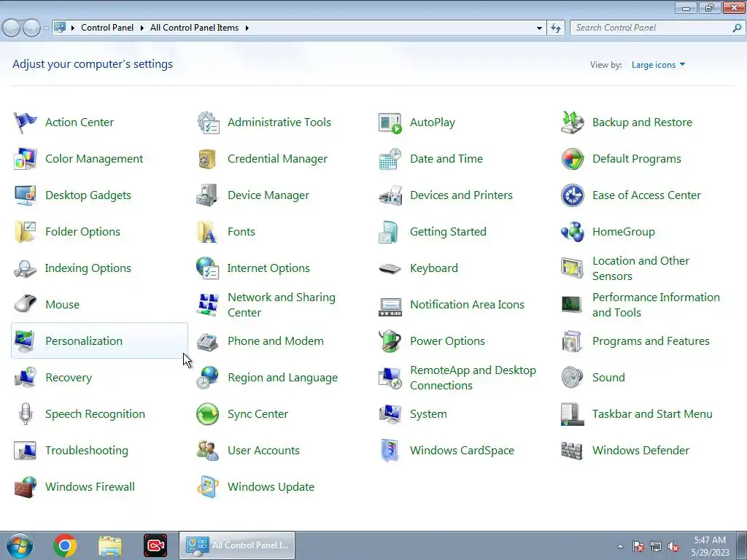Click the Ease of Access Center icon
The image size is (747, 560).
(x=573, y=195)
